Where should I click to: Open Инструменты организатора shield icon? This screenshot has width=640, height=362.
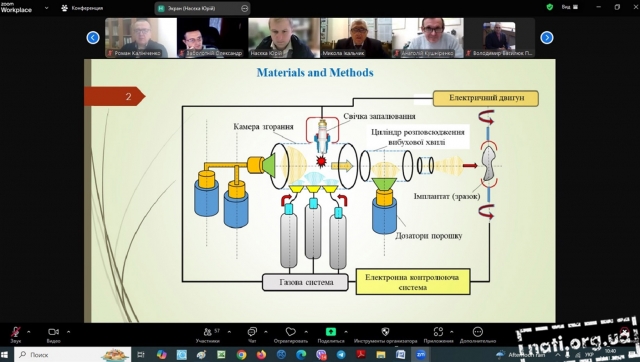click(x=385, y=331)
